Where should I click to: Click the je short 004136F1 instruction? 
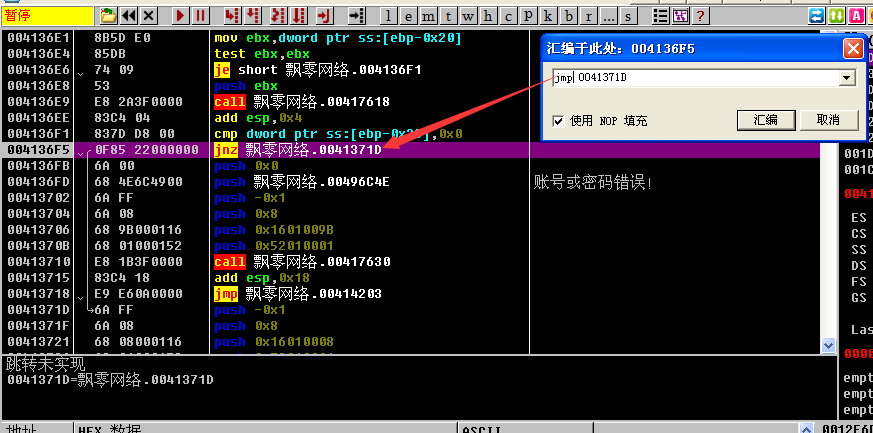pos(318,70)
